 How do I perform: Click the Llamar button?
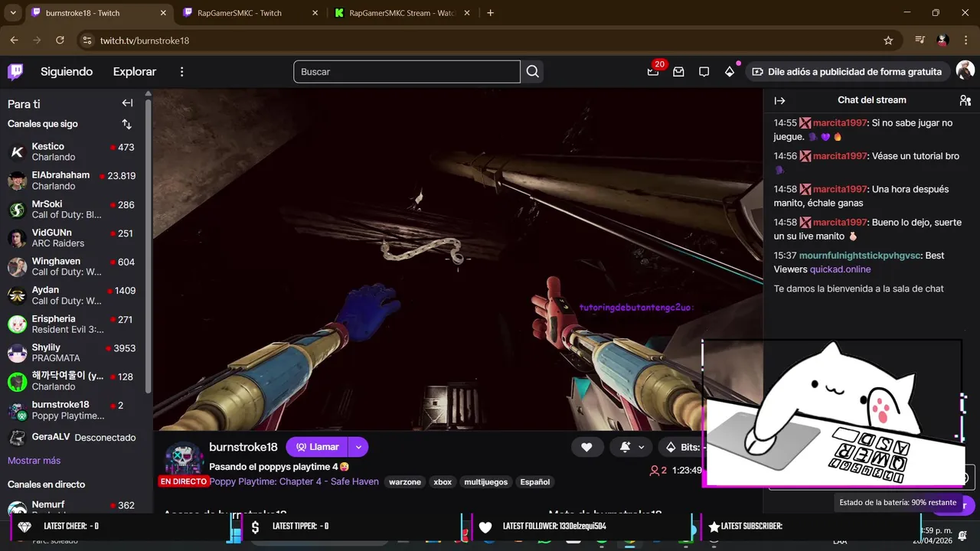(x=317, y=447)
